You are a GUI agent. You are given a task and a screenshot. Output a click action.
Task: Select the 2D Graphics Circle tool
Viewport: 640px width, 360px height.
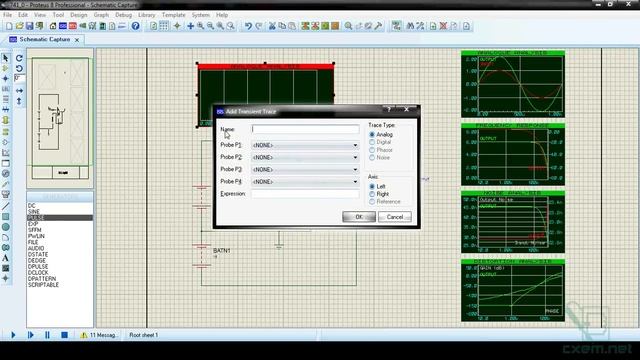(x=6, y=227)
